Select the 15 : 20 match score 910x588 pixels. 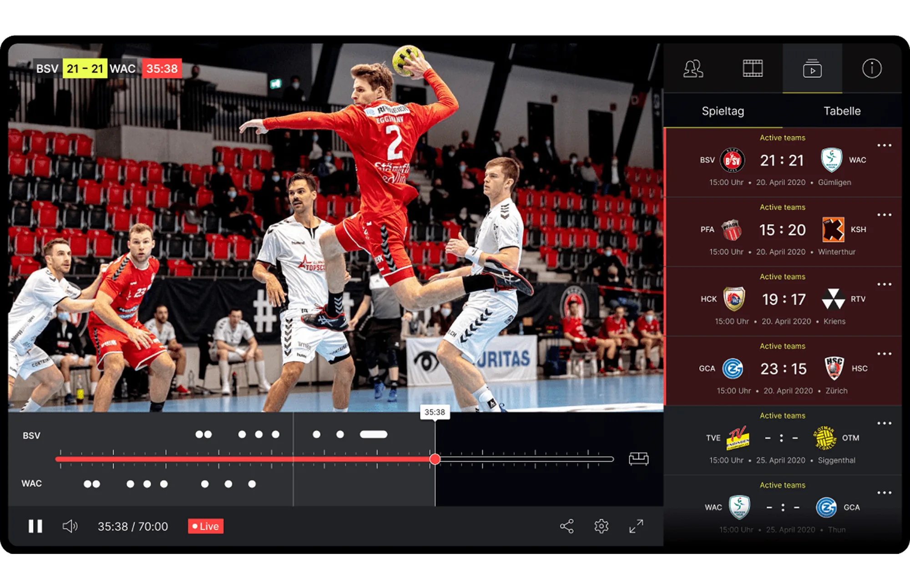point(782,230)
